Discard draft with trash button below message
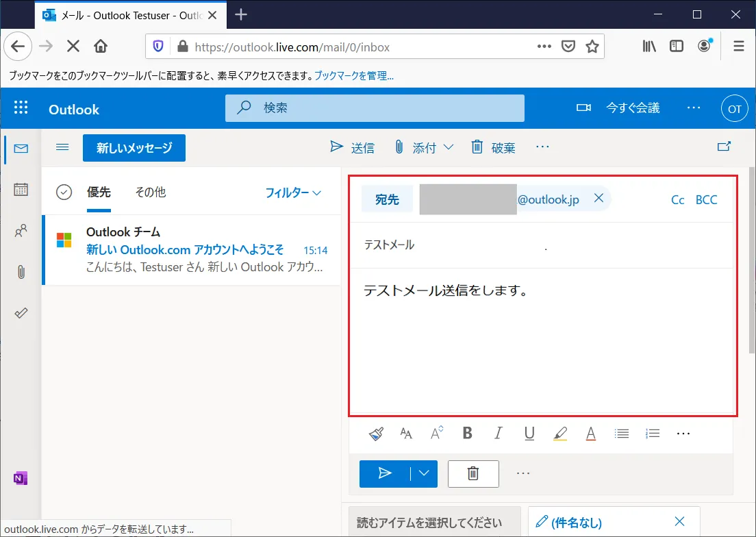Screen dimensions: 756x537 (473, 474)
